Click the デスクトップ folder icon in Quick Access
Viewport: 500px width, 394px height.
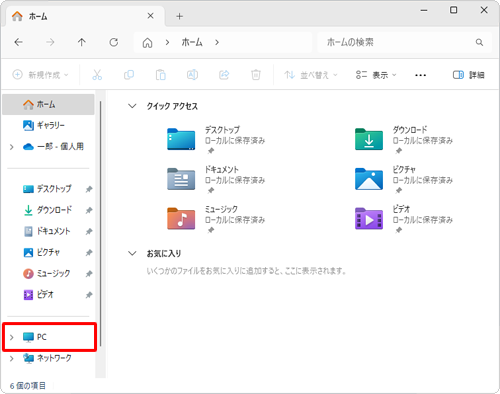[x=181, y=139]
